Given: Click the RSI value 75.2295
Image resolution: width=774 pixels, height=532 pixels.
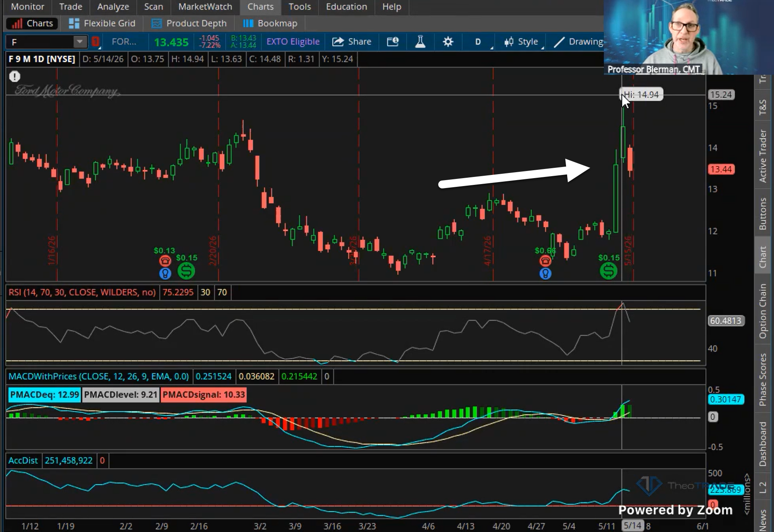Looking at the screenshot, I should (178, 292).
